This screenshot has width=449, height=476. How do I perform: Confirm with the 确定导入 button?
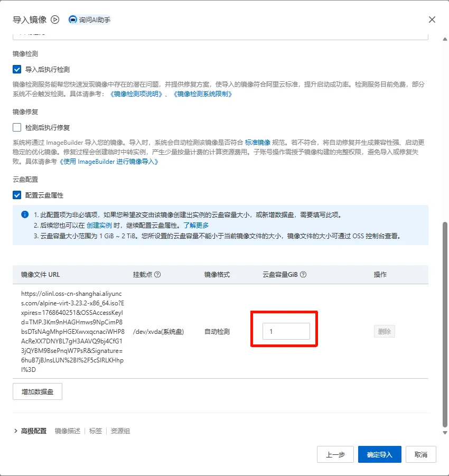[x=379, y=454]
